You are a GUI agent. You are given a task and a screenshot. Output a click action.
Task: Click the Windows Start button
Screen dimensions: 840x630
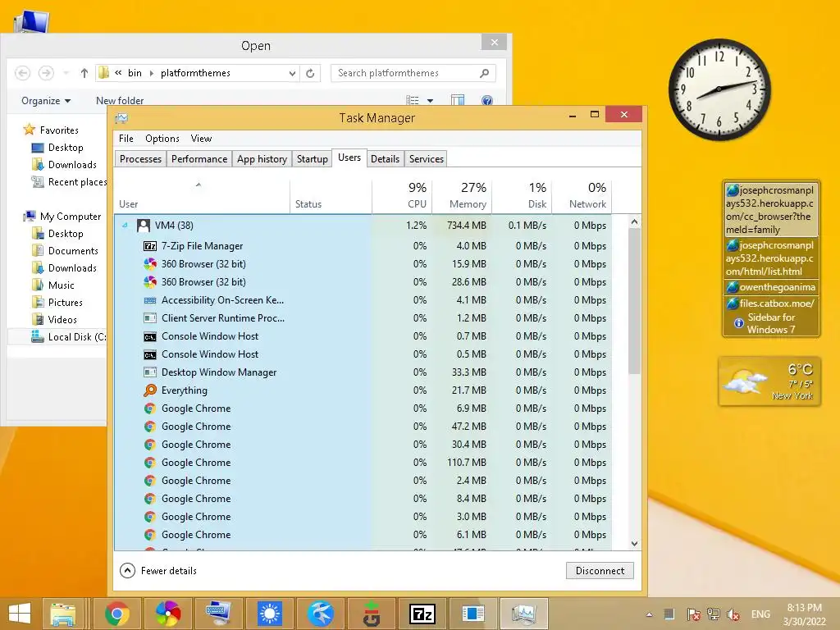pos(20,614)
